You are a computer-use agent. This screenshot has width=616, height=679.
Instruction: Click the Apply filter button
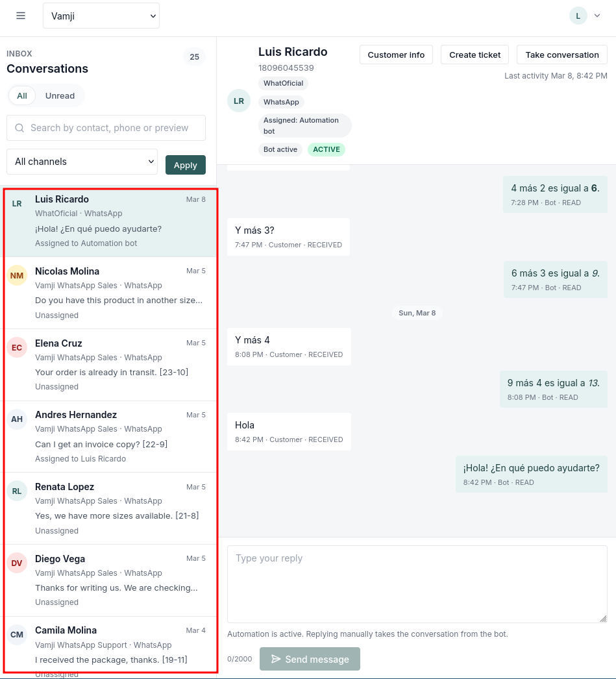(x=185, y=165)
